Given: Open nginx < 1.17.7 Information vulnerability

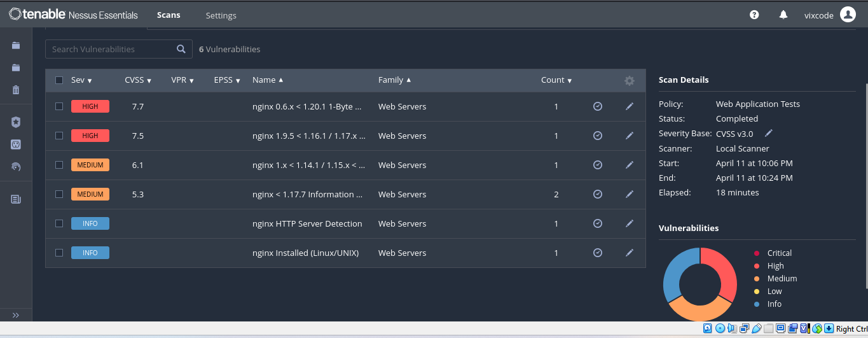Looking at the screenshot, I should [x=308, y=194].
